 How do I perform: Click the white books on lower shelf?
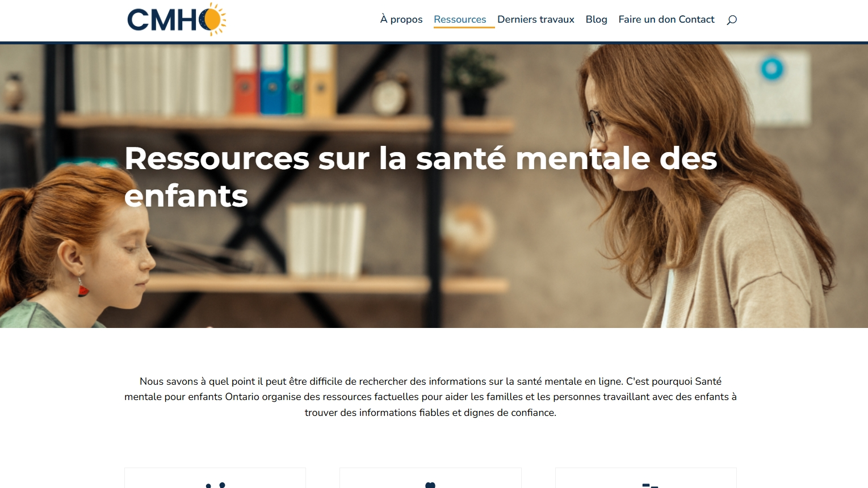pyautogui.click(x=325, y=240)
